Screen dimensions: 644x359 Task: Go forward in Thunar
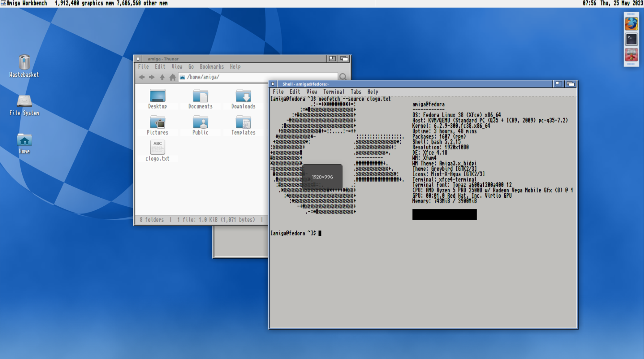(152, 77)
